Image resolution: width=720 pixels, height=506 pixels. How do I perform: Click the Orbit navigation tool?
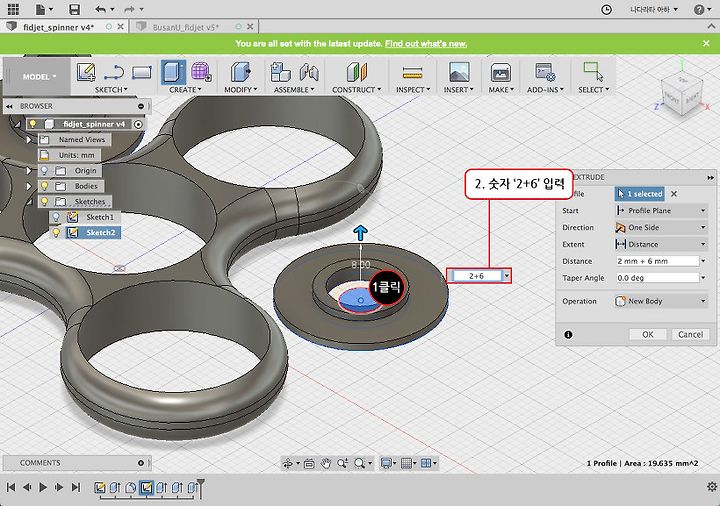[288, 463]
